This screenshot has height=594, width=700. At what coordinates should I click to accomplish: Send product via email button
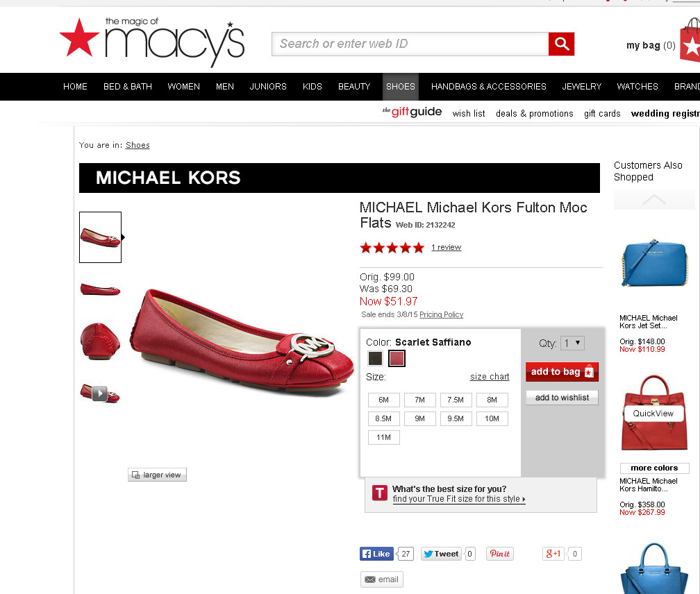tap(382, 579)
